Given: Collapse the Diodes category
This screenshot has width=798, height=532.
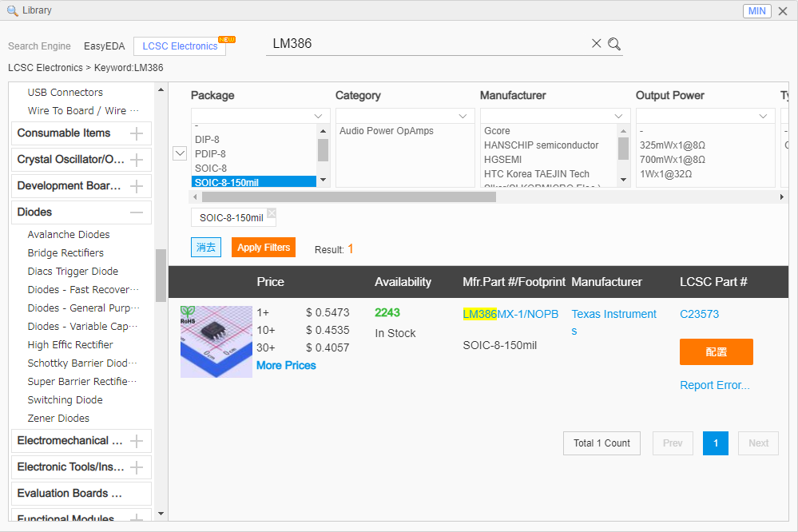Looking at the screenshot, I should click(x=137, y=212).
